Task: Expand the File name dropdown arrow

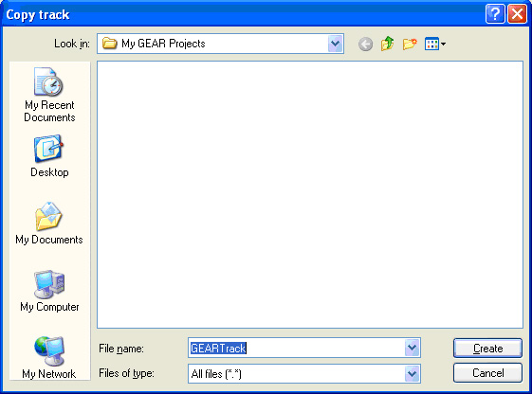Action: (412, 348)
